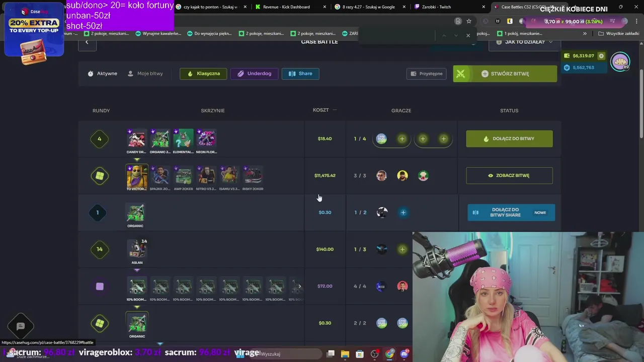644x362 pixels.
Task: Open the Wynajmę kawalerkę bookmark
Action: click(x=158, y=34)
